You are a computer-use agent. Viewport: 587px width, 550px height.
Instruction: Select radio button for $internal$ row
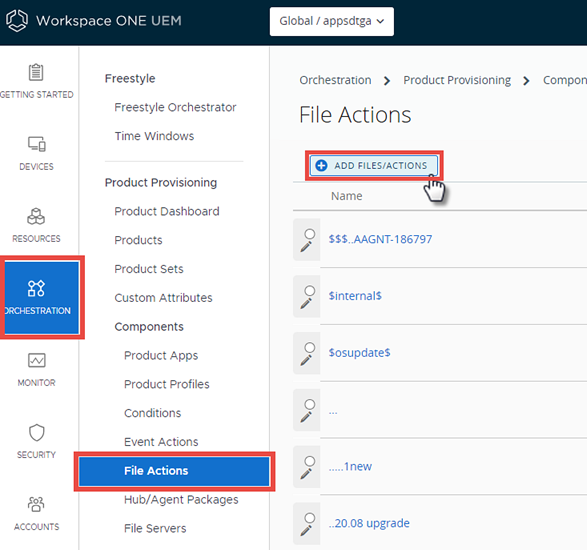(310, 291)
